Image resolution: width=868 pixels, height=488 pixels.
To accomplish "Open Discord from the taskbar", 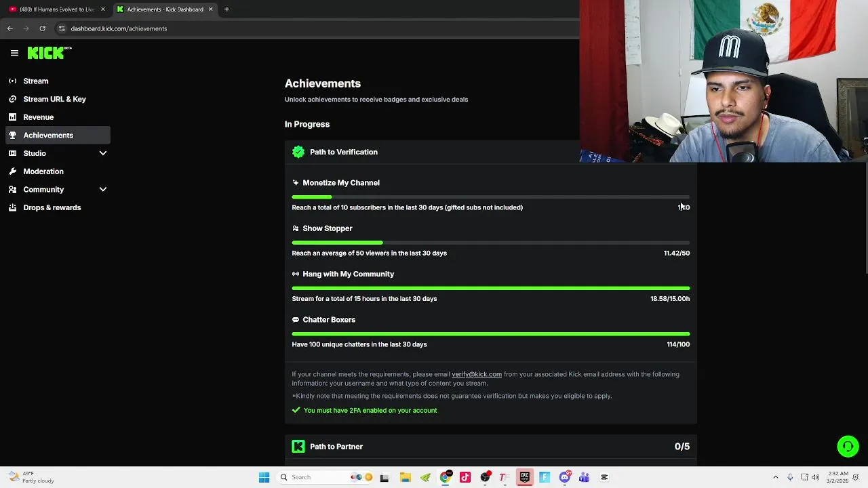I will pos(565,477).
